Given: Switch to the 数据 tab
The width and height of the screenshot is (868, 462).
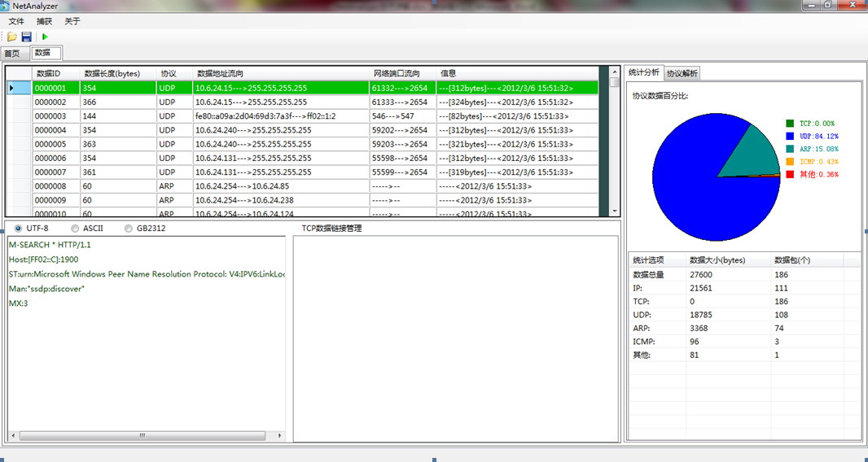Looking at the screenshot, I should [46, 53].
